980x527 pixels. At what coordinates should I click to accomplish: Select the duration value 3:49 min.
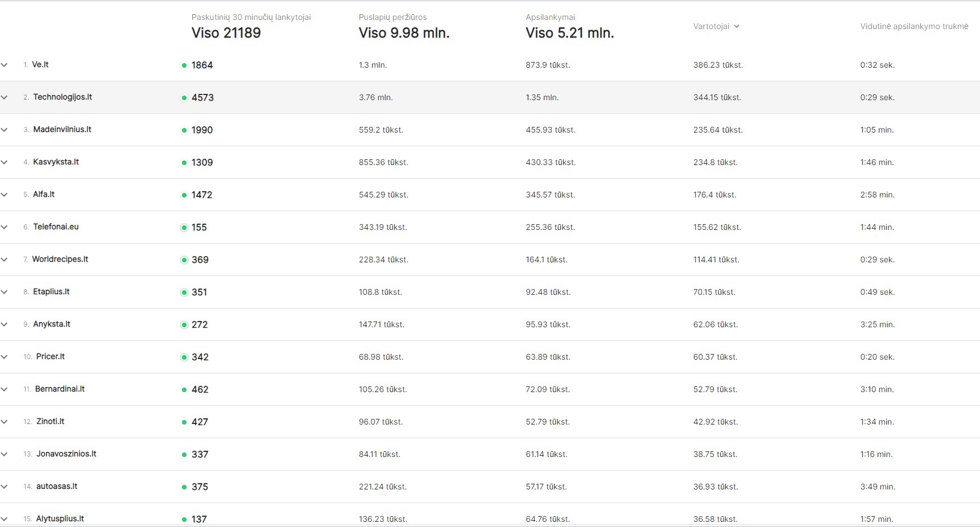pyautogui.click(x=878, y=487)
